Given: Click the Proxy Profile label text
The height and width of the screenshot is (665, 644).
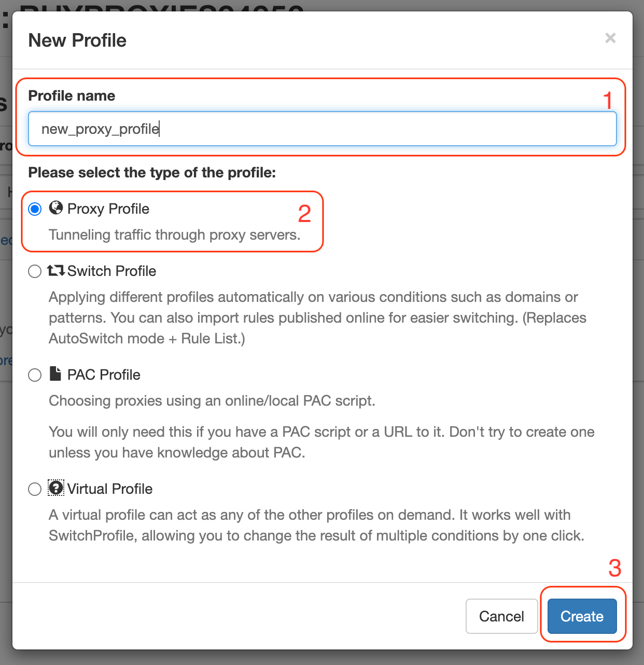Looking at the screenshot, I should pyautogui.click(x=108, y=209).
